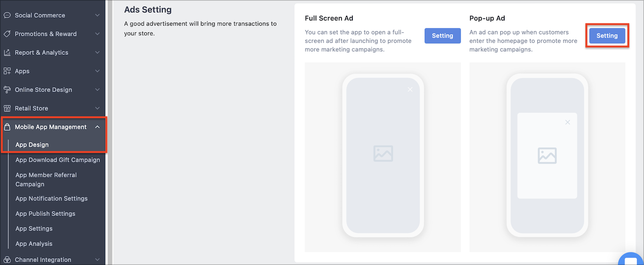This screenshot has width=644, height=265.
Task: Click Online Store Design menu label
Action: click(x=43, y=90)
